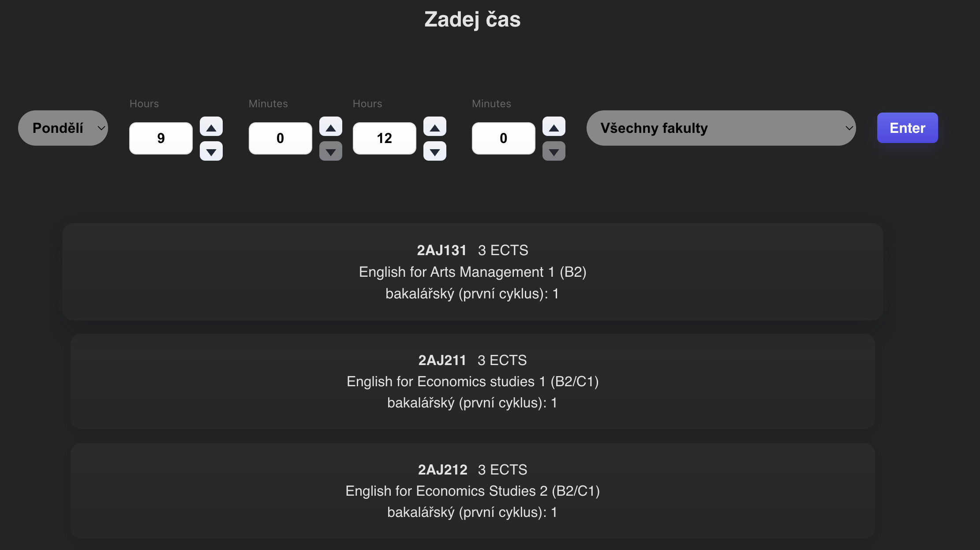The image size is (980, 550).
Task: Open the 2AJ131 English for Arts Management card
Action: click(x=472, y=272)
